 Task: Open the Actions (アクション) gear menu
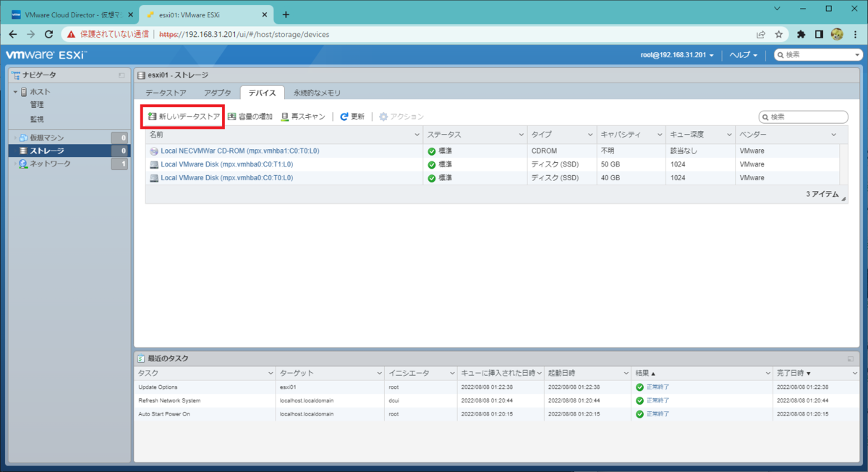tap(401, 117)
